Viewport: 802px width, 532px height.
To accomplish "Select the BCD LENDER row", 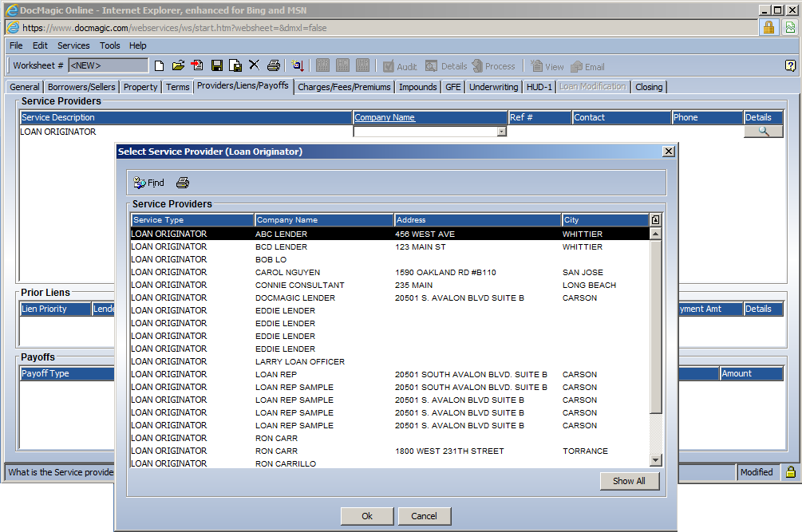I will coord(389,246).
